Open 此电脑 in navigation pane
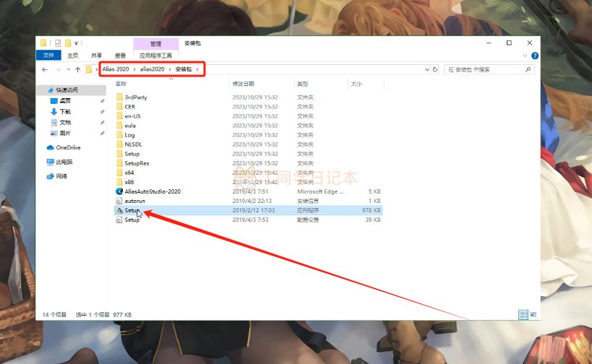This screenshot has height=364, width=592. 60,162
